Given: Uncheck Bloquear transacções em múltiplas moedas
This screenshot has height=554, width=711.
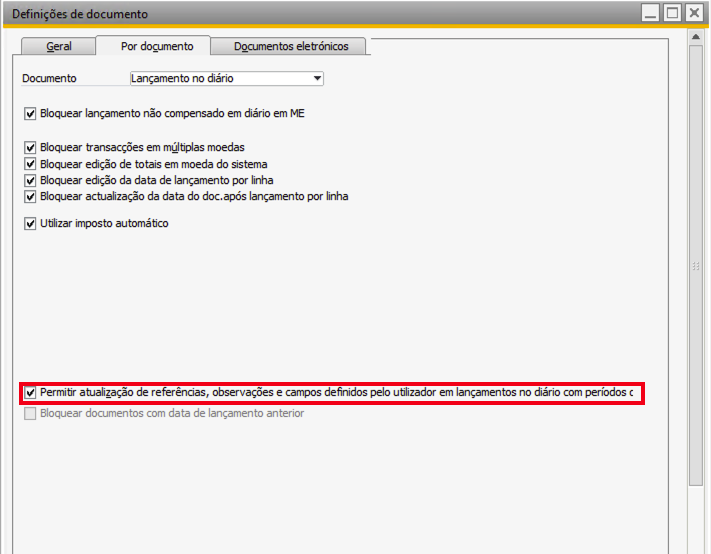Looking at the screenshot, I should [x=30, y=148].
